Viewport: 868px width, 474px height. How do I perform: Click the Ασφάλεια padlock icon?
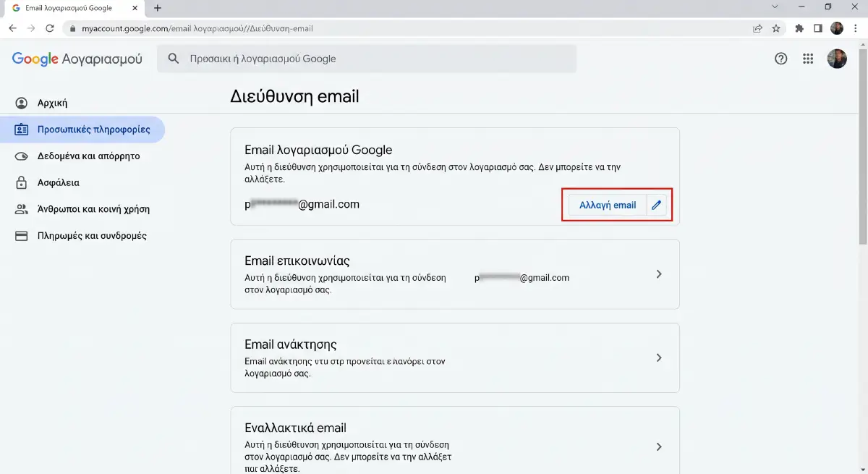pyautogui.click(x=22, y=182)
